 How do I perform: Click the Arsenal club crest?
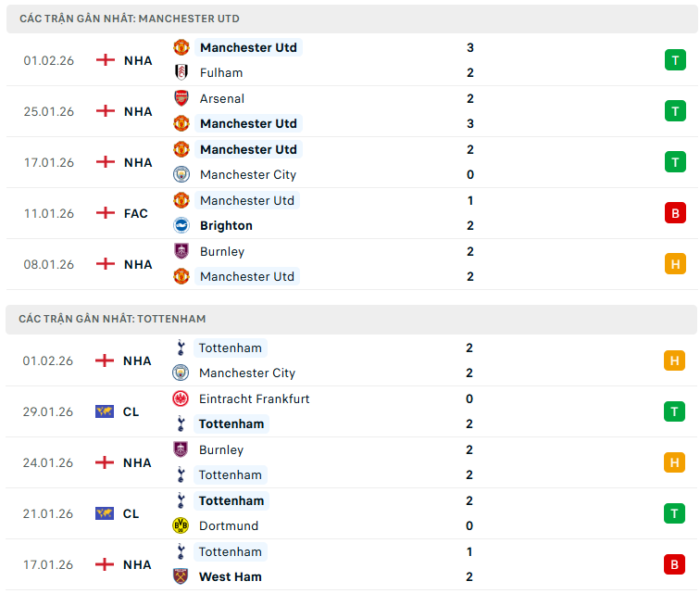(181, 98)
